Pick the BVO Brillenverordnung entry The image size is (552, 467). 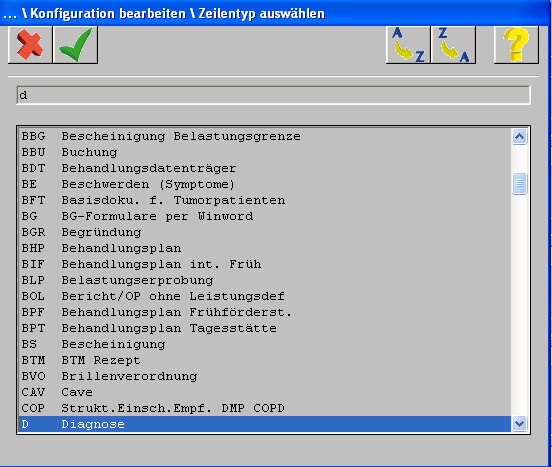click(265, 376)
